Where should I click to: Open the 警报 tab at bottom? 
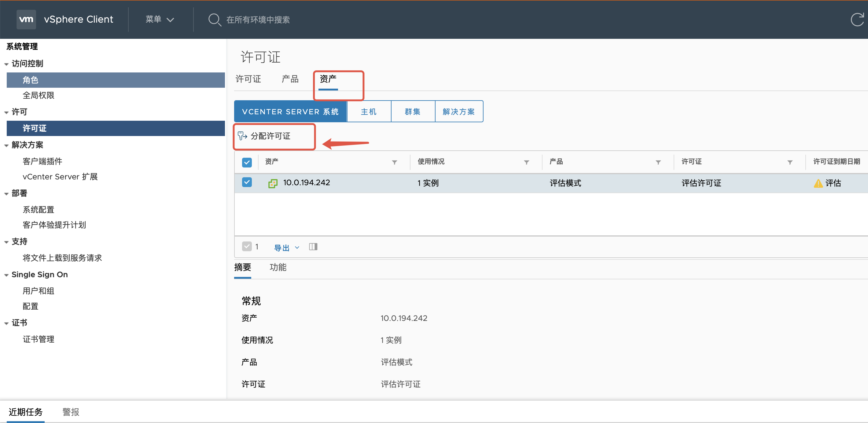71,412
